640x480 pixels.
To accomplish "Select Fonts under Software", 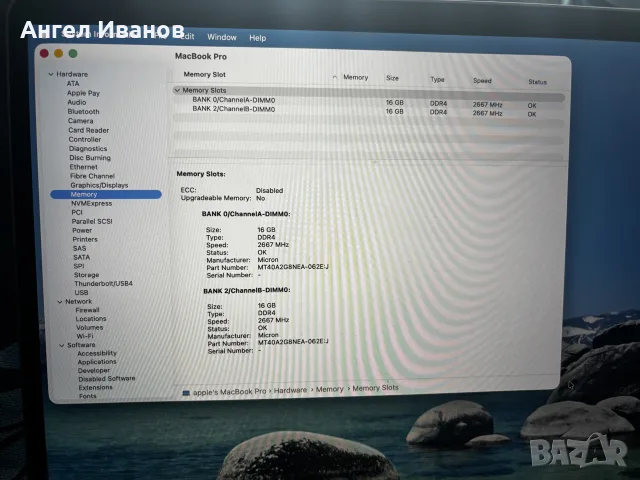I will tap(88, 396).
